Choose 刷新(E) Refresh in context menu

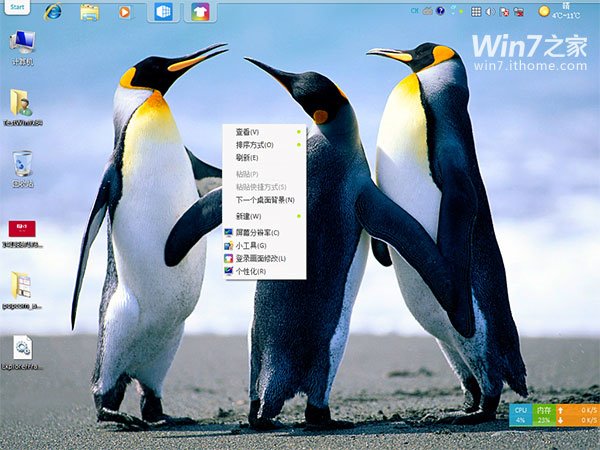click(x=264, y=158)
